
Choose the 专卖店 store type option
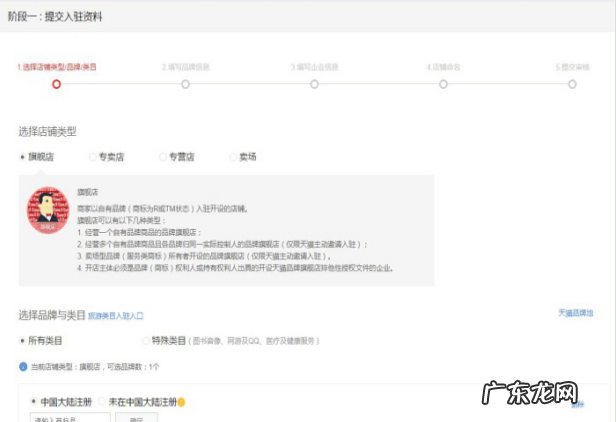coord(93,157)
